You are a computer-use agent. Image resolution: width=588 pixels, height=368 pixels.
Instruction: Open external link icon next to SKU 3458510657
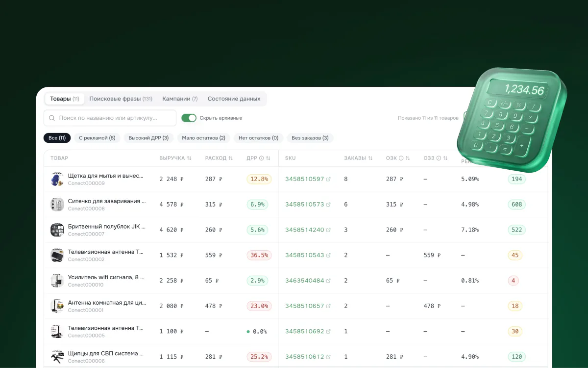pyautogui.click(x=328, y=306)
